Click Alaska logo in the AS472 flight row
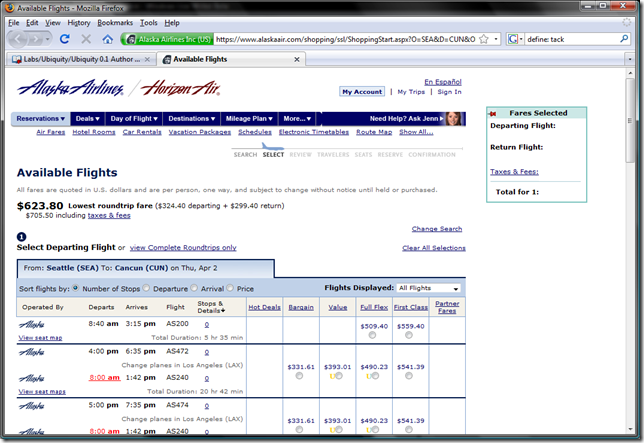The width and height of the screenshot is (644, 443). coord(32,352)
